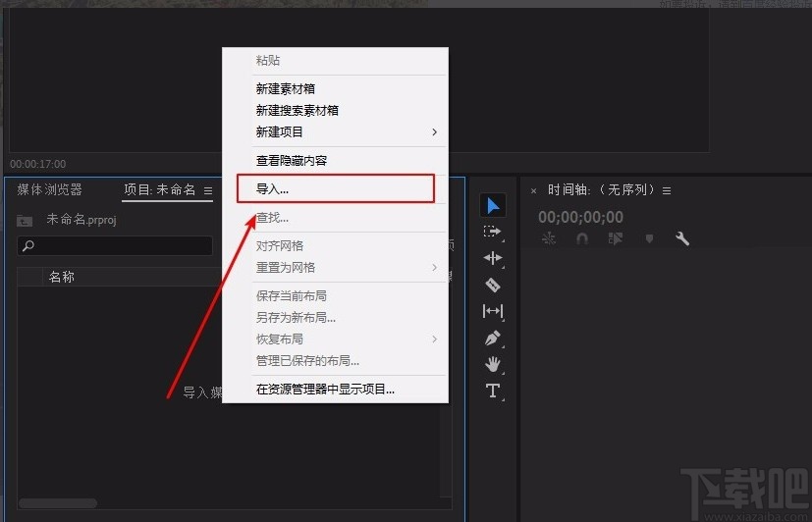The height and width of the screenshot is (522, 812).
Task: Click the timeline timecode 00;00;00;00
Action: point(580,217)
